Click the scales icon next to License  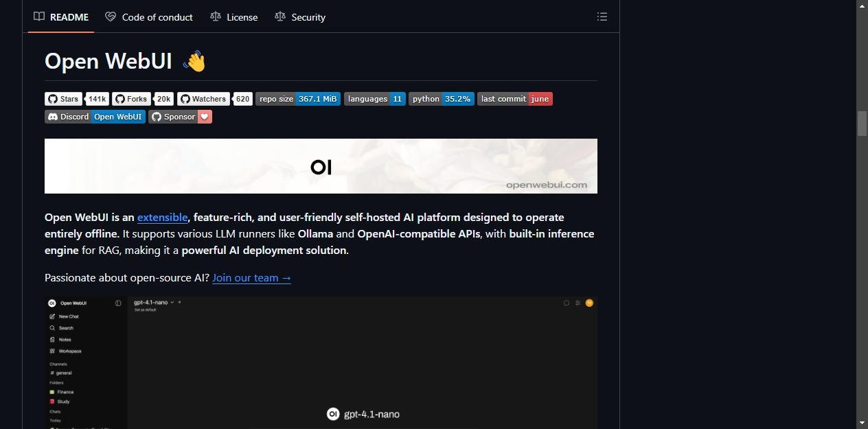pos(216,17)
